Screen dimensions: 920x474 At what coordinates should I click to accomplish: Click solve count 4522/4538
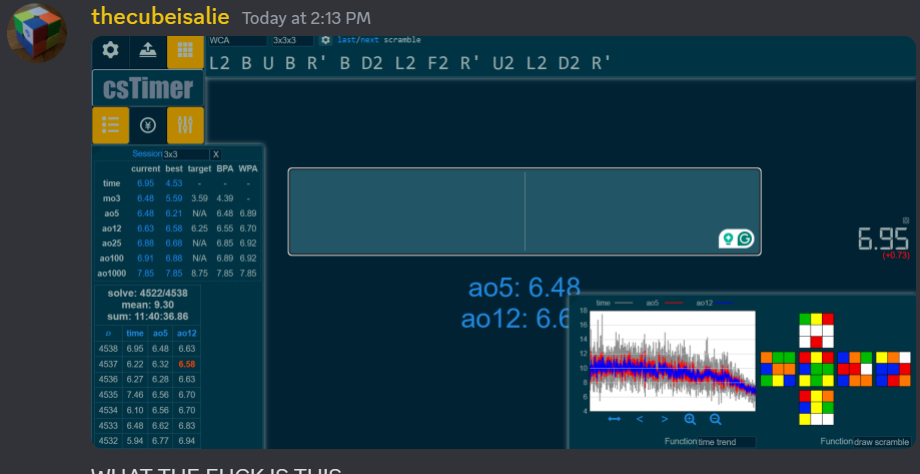[147, 293]
